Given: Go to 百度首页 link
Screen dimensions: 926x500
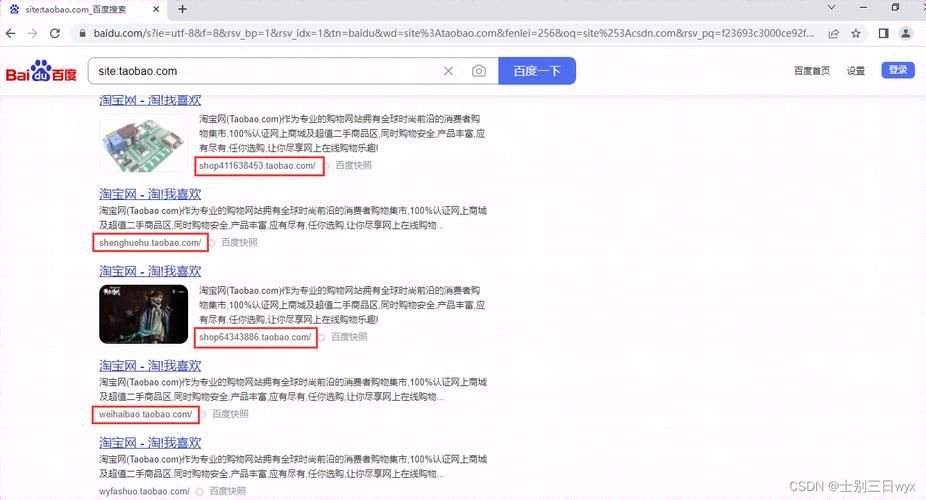Looking at the screenshot, I should pos(812,71).
